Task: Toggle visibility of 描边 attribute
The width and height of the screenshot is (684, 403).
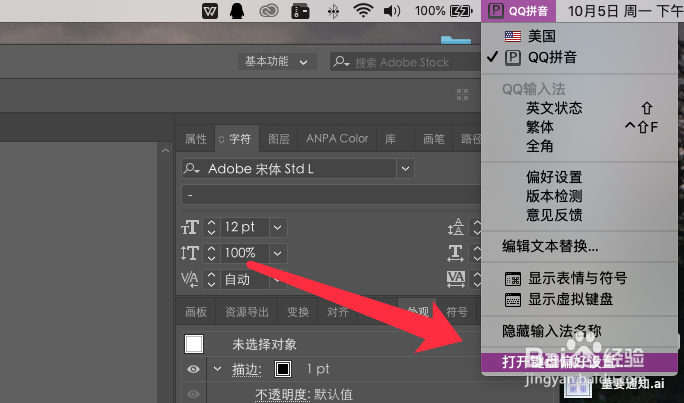Action: tap(193, 369)
